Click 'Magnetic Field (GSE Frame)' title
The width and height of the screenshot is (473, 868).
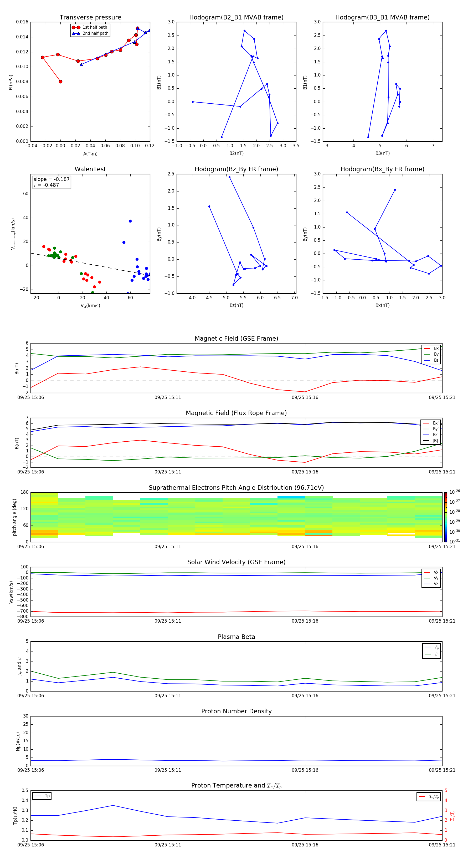tap(236, 338)
